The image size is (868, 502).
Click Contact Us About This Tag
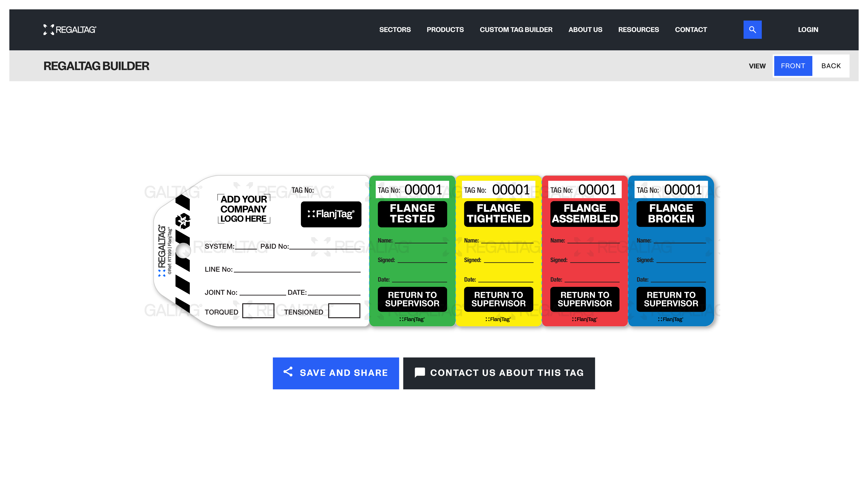[x=499, y=373]
